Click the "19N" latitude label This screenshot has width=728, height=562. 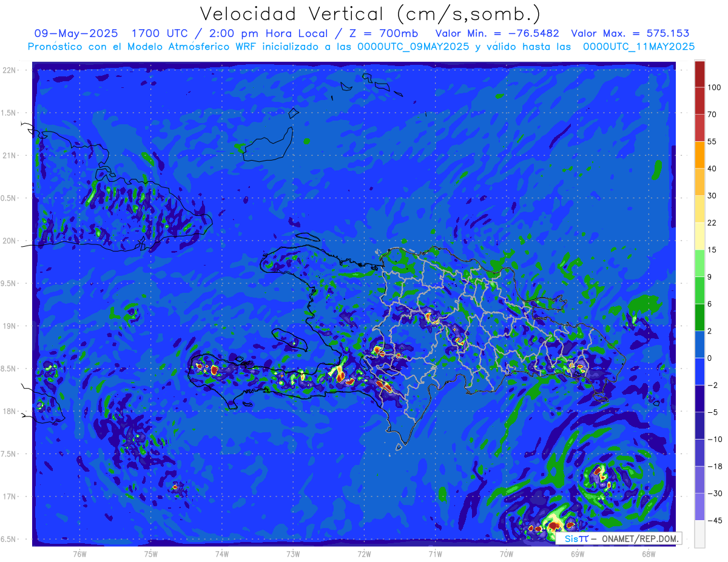(x=10, y=326)
